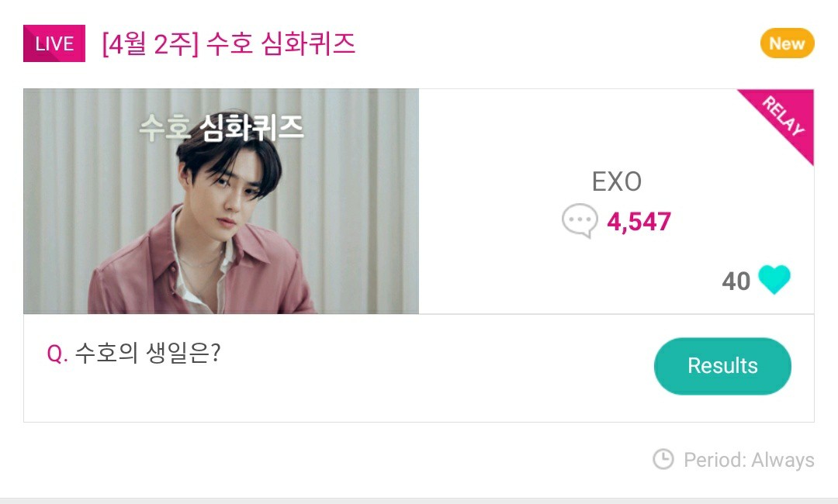Click the 수호 심화퀴즈 overlay text on thumbnail

pyautogui.click(x=221, y=128)
